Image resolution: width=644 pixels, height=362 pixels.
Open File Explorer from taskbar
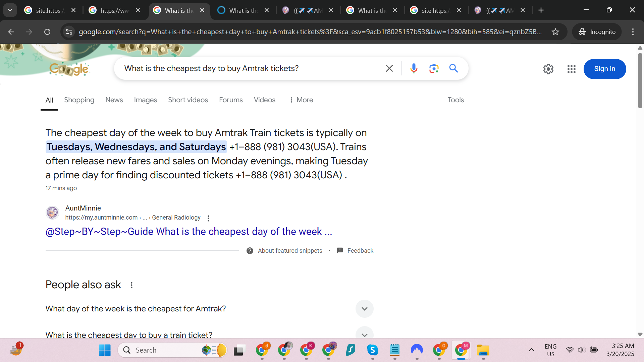[x=483, y=350]
